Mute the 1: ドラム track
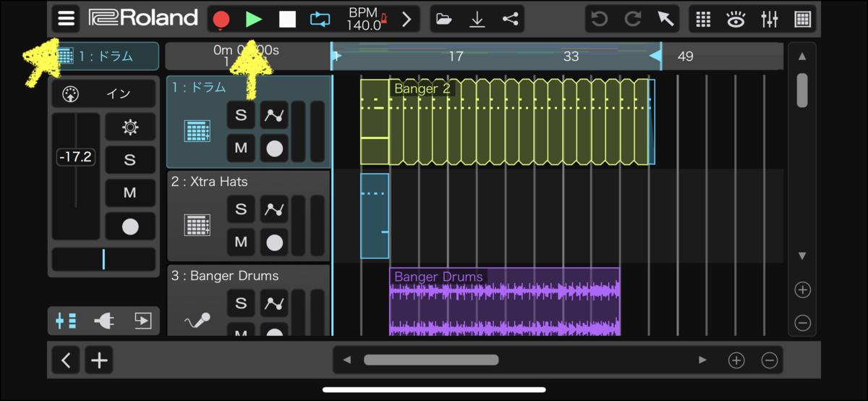 241,148
